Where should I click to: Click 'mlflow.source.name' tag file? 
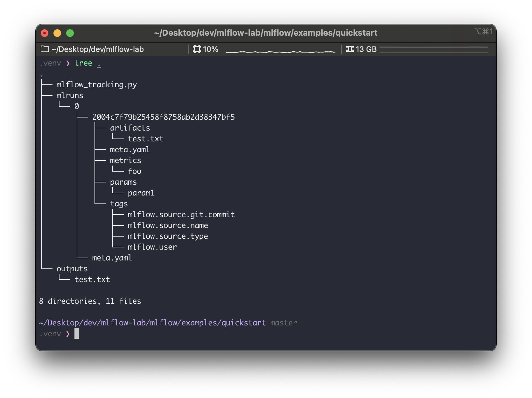168,225
